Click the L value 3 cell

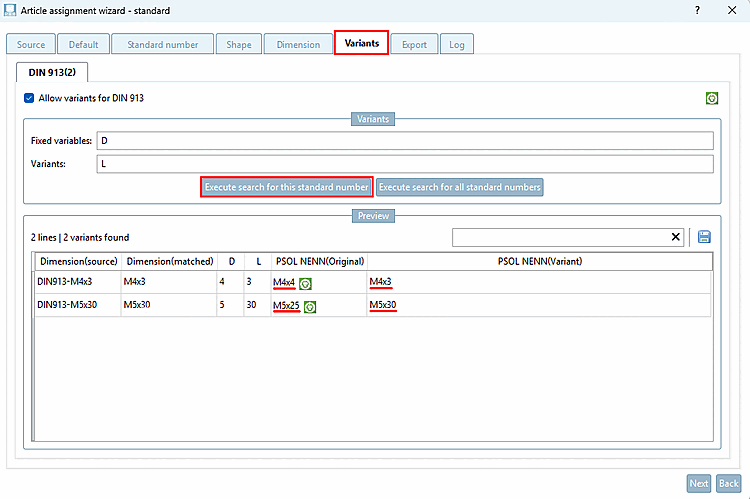pos(257,282)
